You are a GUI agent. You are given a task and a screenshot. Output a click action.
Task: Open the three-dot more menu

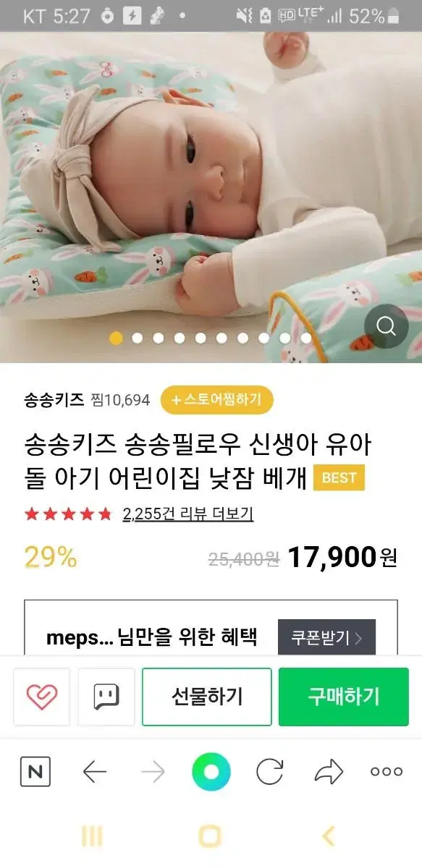tap(387, 772)
